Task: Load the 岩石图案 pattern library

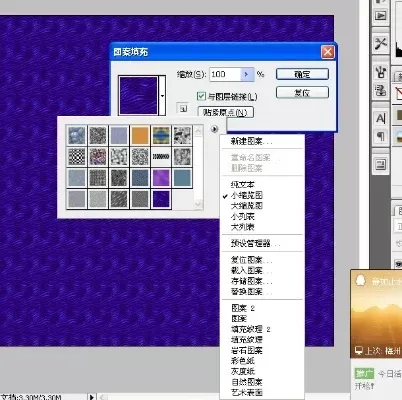Action: [x=247, y=351]
